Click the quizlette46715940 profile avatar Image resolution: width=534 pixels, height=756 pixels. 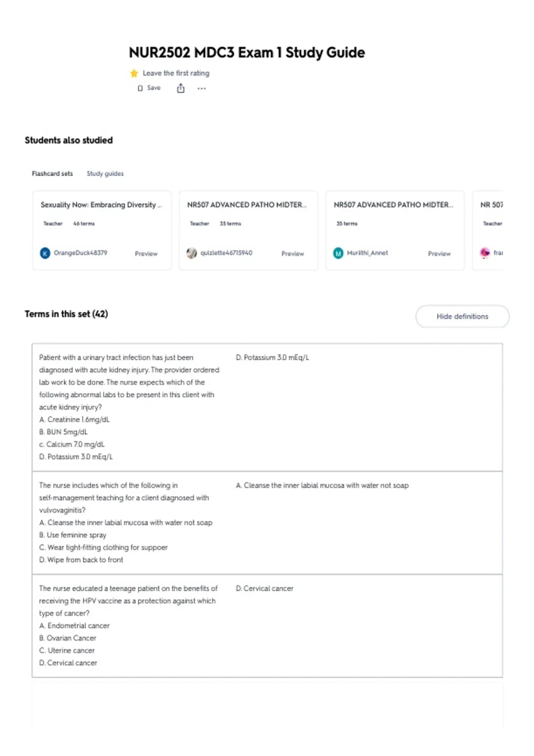[191, 253]
